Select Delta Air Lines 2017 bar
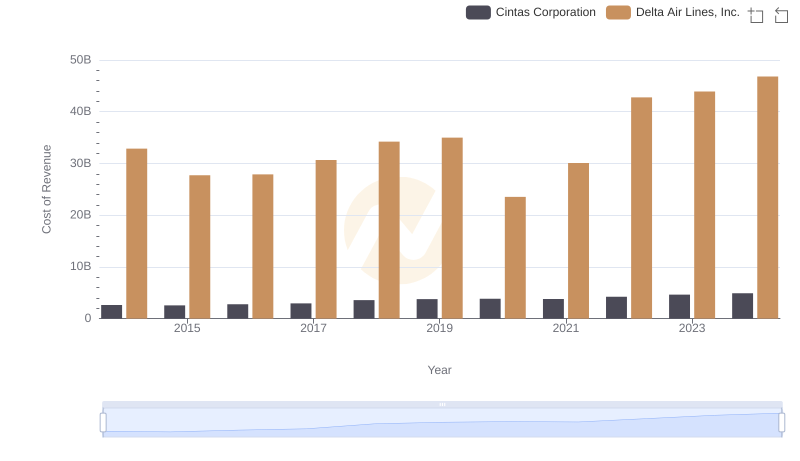 (326, 239)
